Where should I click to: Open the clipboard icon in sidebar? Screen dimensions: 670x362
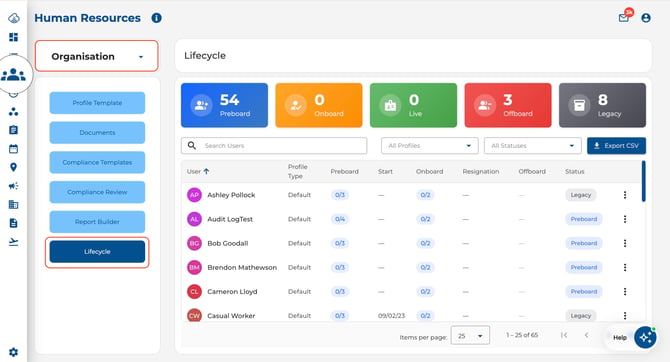coord(14,130)
